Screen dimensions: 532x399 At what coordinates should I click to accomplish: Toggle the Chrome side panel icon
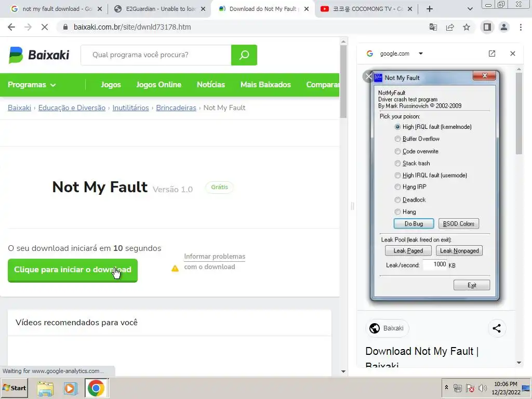coord(487,27)
